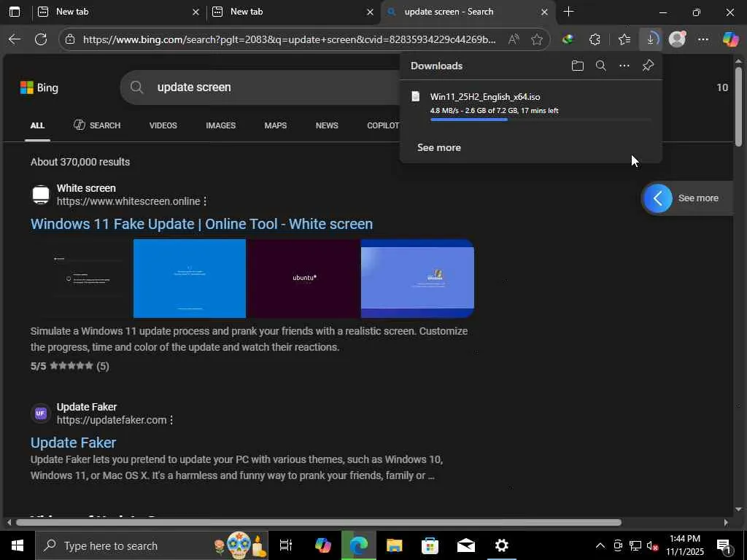Open the Favorites list icon in the toolbar
The image size is (747, 560).
[624, 39]
